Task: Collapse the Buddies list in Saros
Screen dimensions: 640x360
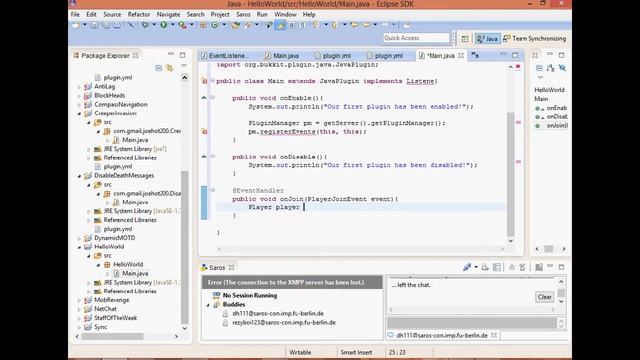Action: pos(208,305)
